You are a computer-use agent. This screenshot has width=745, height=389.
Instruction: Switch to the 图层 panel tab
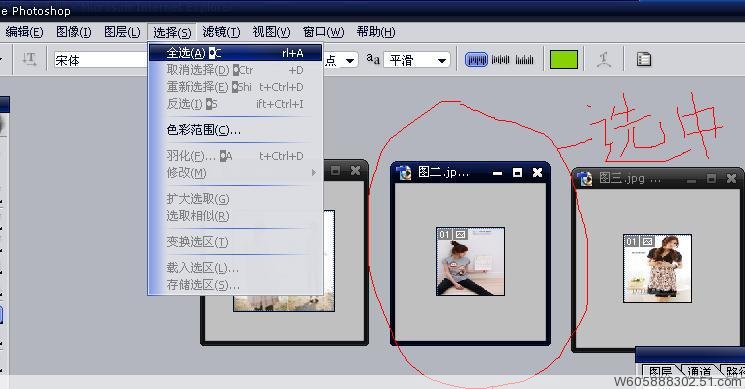661,371
